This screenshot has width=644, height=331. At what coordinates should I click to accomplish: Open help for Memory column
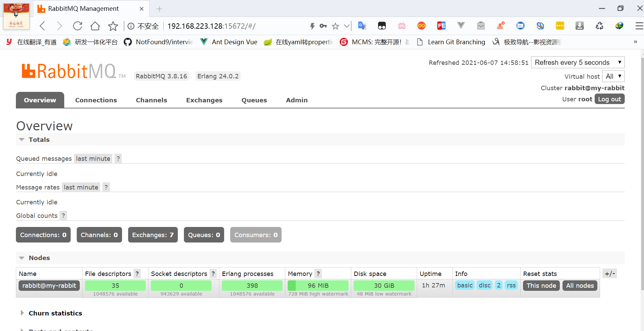click(x=318, y=274)
